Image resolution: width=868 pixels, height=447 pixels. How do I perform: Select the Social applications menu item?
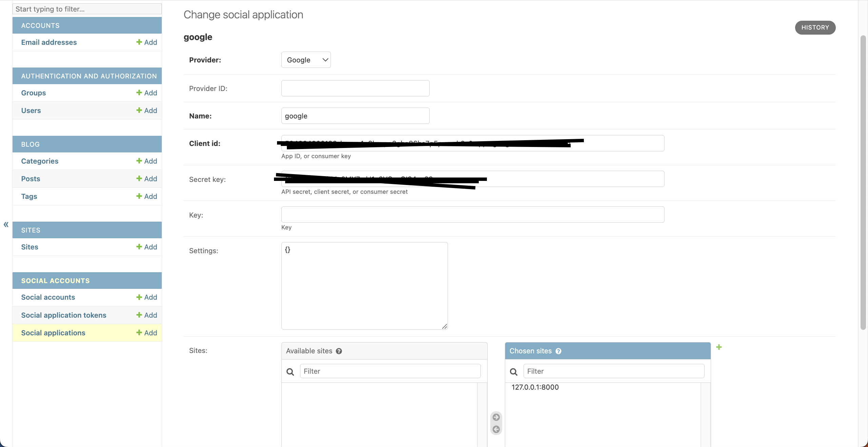click(x=53, y=332)
